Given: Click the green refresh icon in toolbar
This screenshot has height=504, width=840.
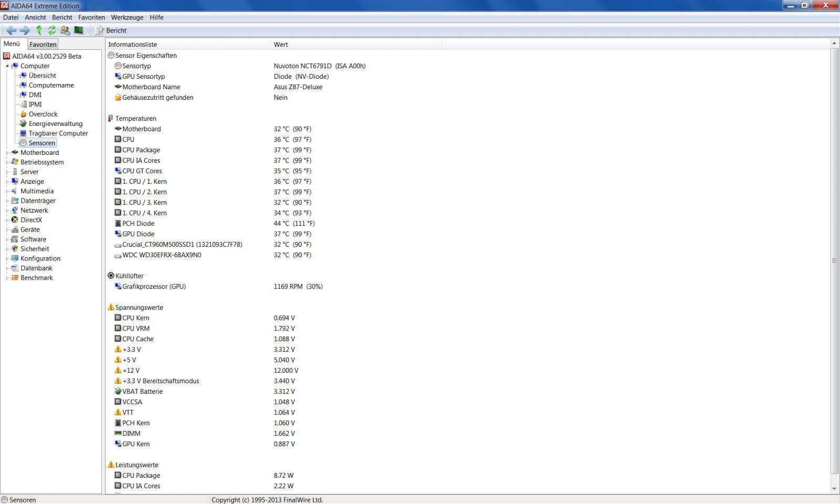Looking at the screenshot, I should point(52,30).
